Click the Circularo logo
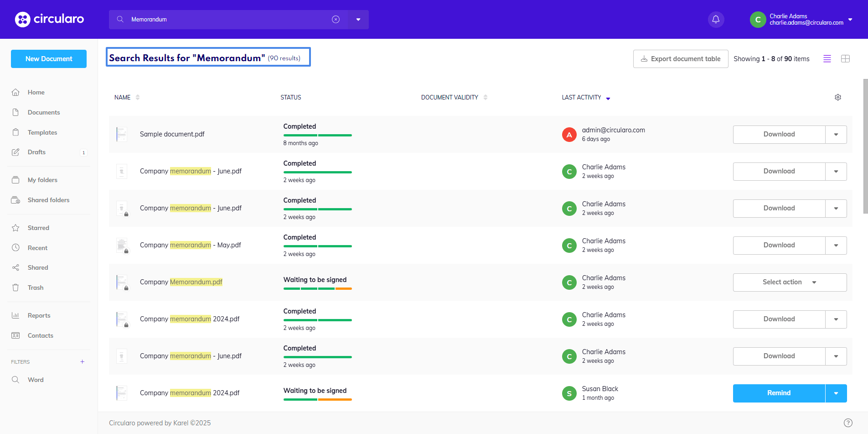This screenshot has width=868, height=434. pos(49,19)
